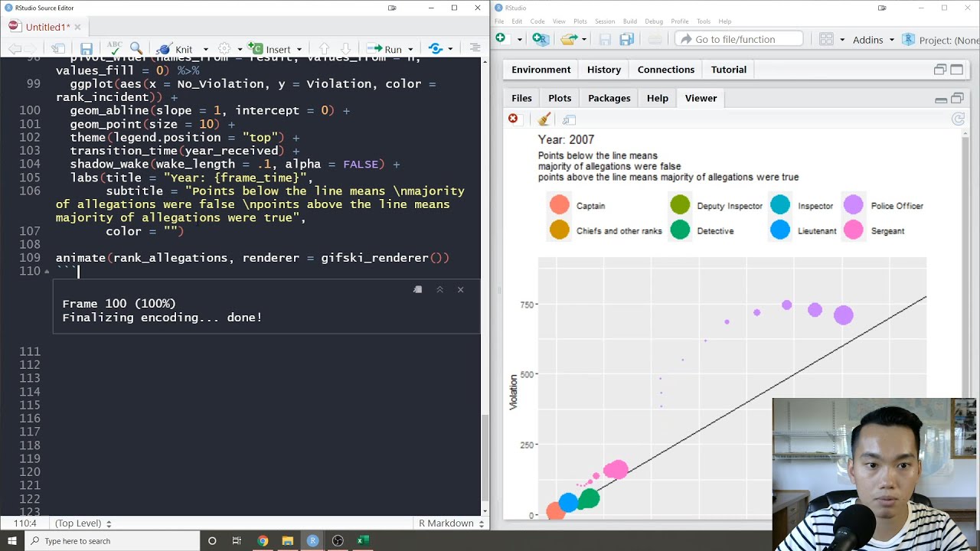
Task: Go to previous chunk arrow
Action: (324, 49)
